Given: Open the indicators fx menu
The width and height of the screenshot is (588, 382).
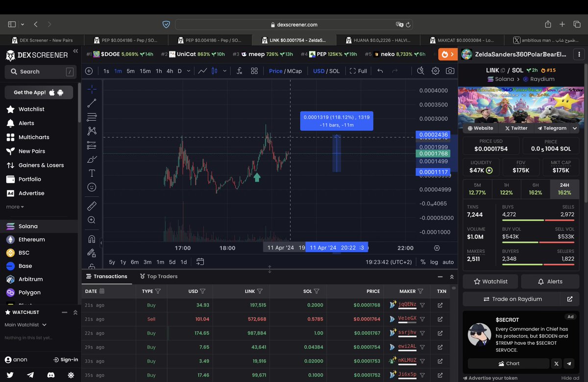Looking at the screenshot, I should point(239,71).
